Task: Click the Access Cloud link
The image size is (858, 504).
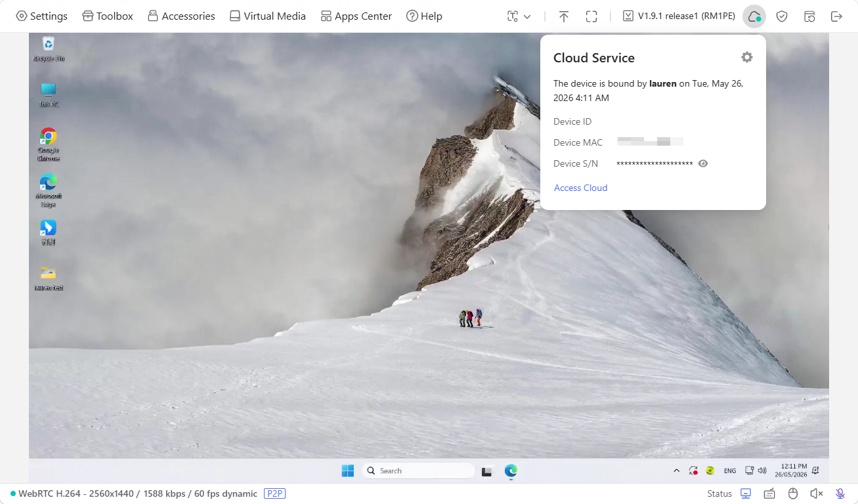Action: coord(581,188)
